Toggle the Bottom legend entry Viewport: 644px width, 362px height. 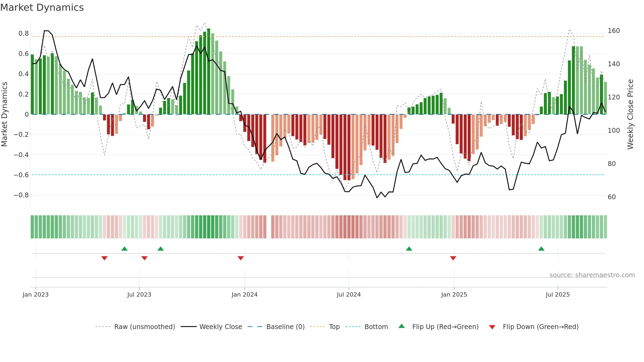point(367,327)
